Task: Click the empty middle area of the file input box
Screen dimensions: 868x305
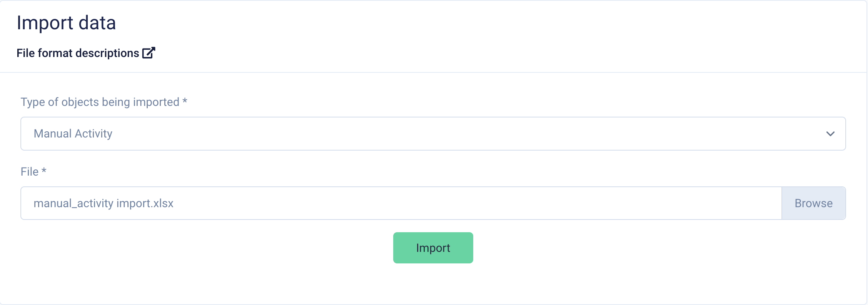Action: click(477, 203)
